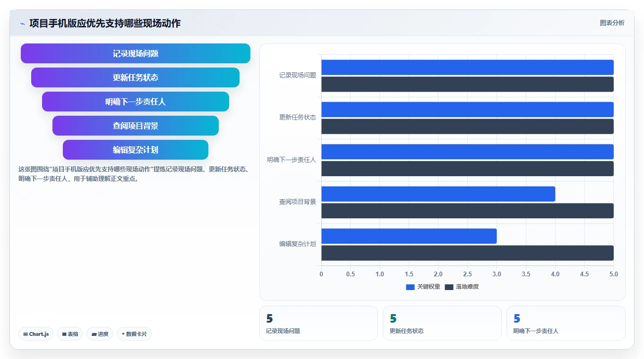Screen dimensions: 644x359
Task: Click blue 关键权重 bar for 编辑复杂计划
Action: 409,236
